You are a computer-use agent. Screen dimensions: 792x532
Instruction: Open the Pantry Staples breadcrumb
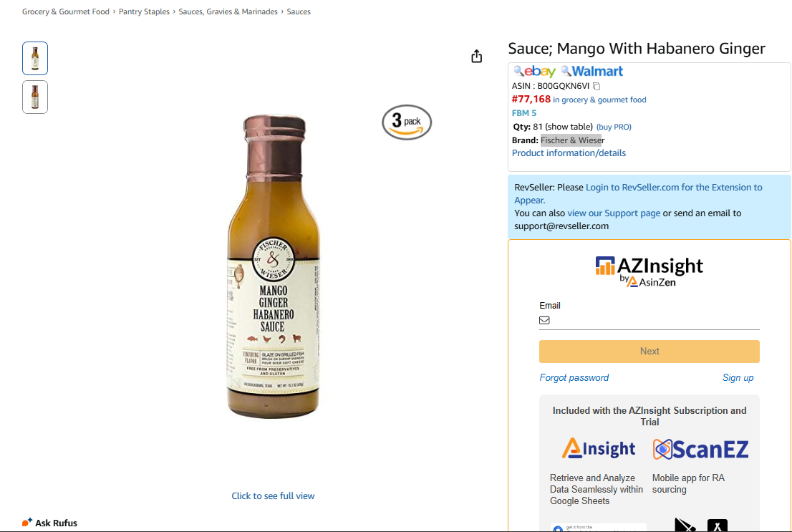point(144,12)
